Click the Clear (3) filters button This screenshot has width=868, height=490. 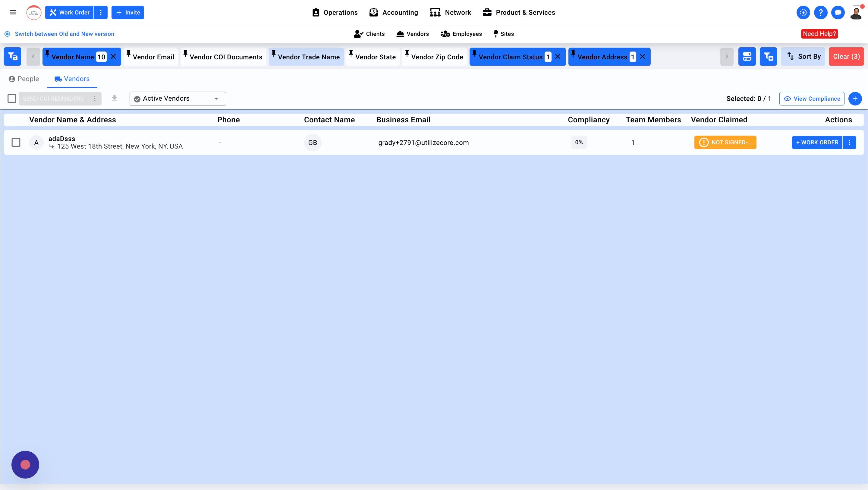coord(846,57)
